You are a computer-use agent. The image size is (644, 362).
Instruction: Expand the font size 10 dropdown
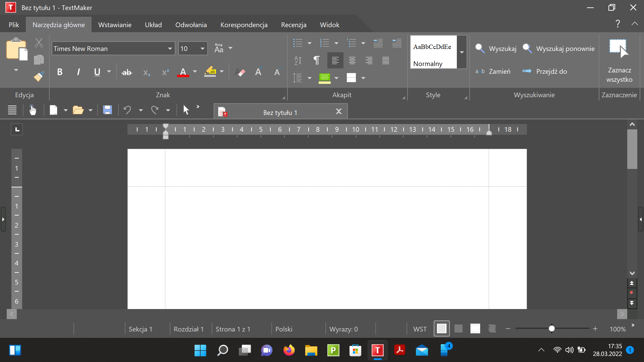(x=203, y=49)
